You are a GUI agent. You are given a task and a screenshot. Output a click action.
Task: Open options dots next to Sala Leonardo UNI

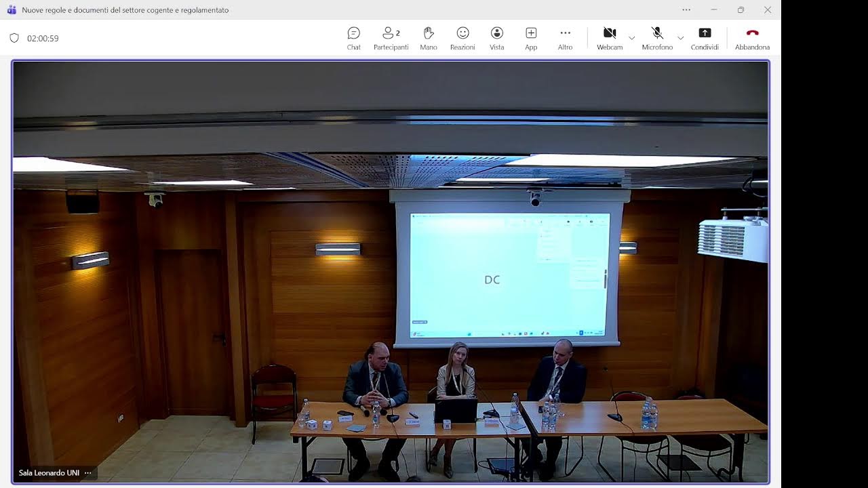coord(87,473)
